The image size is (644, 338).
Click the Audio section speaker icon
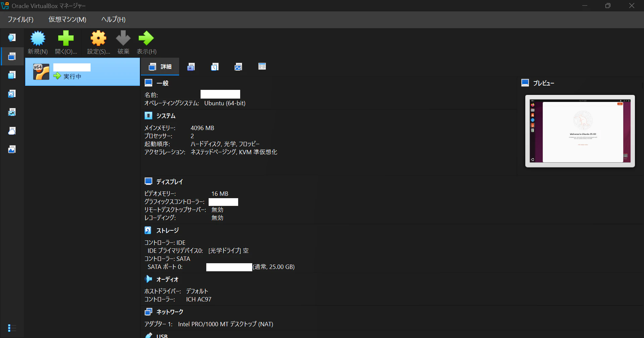point(148,279)
